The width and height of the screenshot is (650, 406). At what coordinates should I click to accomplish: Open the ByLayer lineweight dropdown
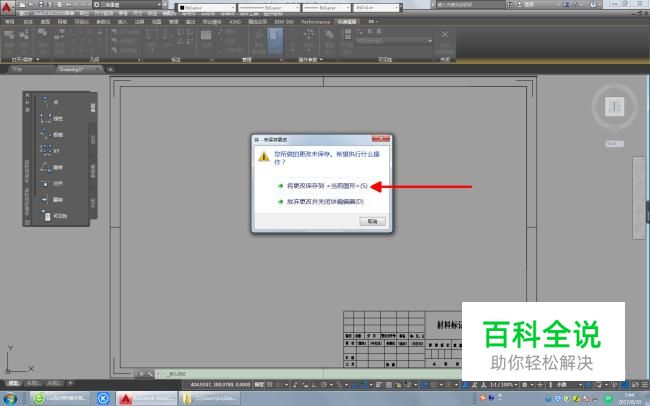326,7
